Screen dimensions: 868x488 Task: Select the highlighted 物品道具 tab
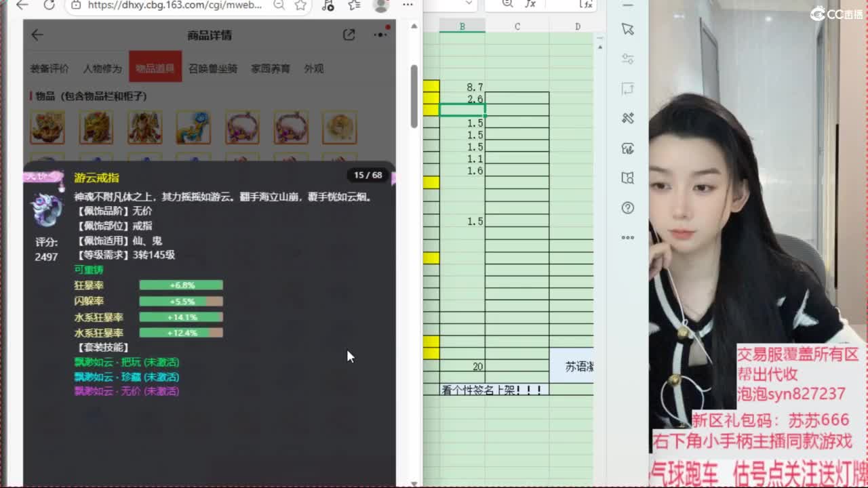[155, 66]
